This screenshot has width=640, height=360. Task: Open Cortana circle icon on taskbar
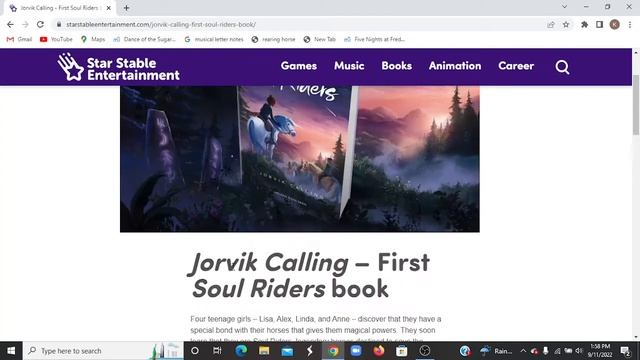click(195, 351)
